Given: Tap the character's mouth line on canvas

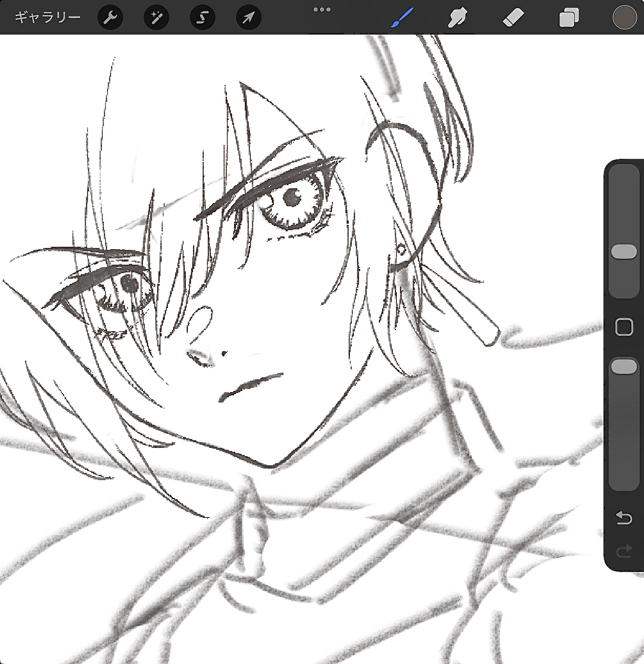Looking at the screenshot, I should pyautogui.click(x=251, y=385).
